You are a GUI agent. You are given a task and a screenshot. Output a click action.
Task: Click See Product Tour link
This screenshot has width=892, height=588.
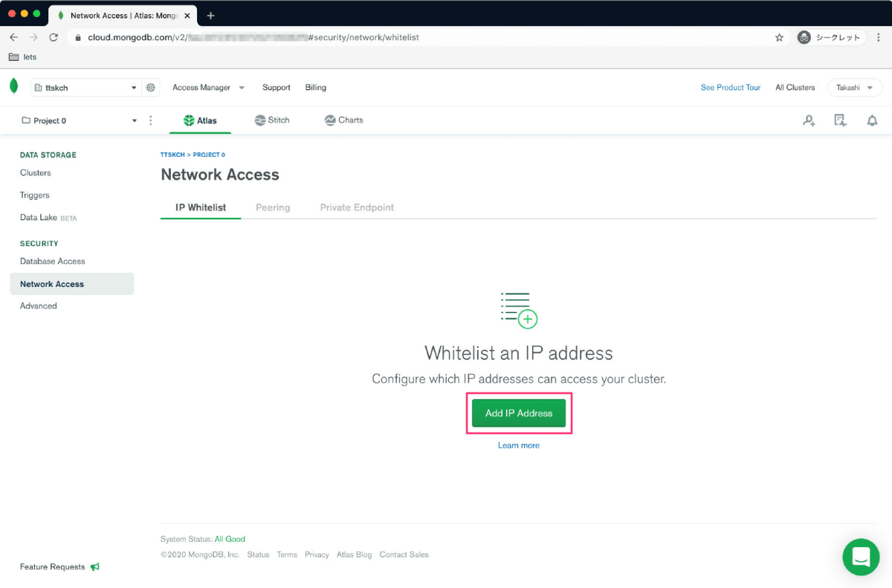(x=731, y=88)
